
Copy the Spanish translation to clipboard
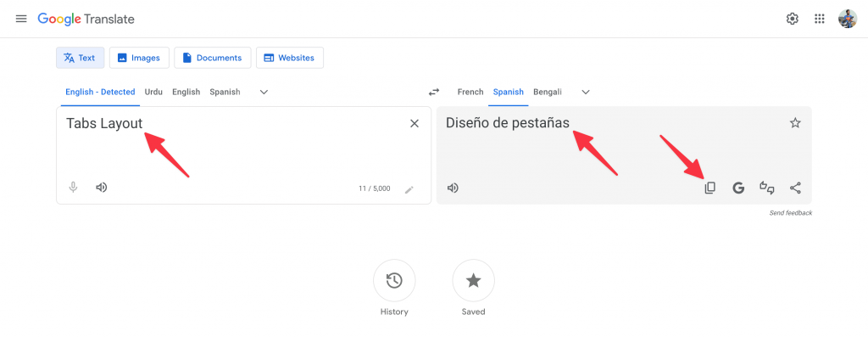tap(709, 188)
